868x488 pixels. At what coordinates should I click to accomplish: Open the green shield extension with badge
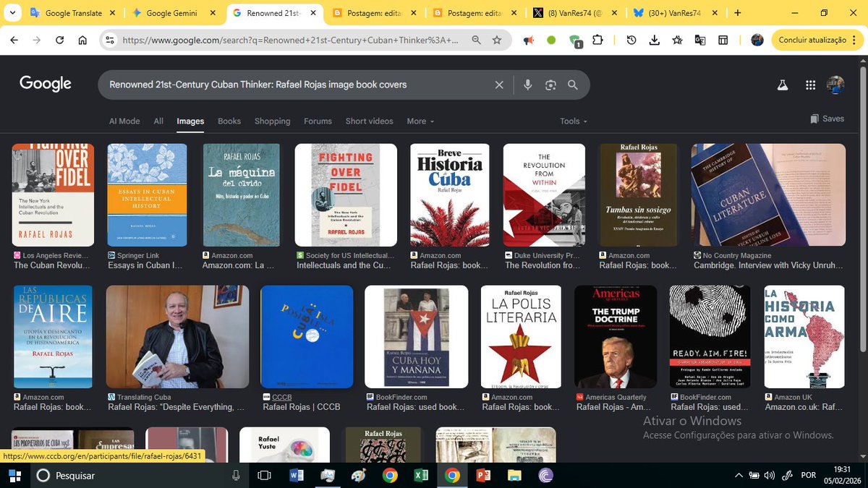575,41
